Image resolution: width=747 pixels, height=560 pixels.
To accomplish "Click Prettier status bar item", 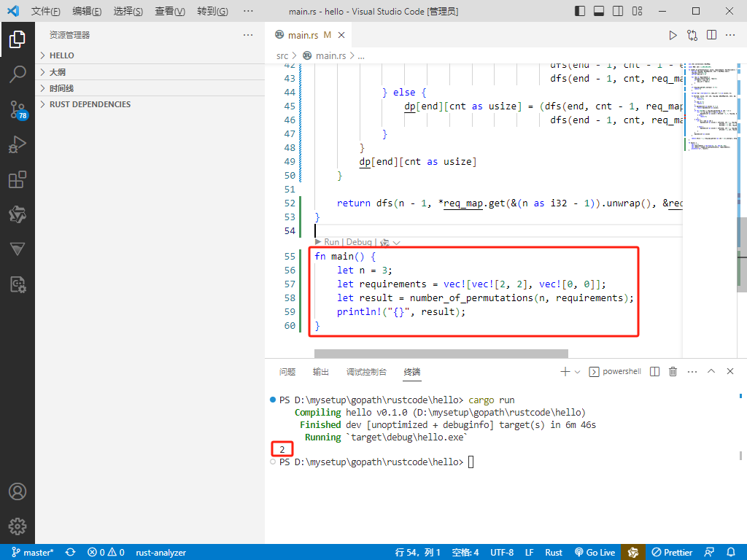I will point(672,552).
